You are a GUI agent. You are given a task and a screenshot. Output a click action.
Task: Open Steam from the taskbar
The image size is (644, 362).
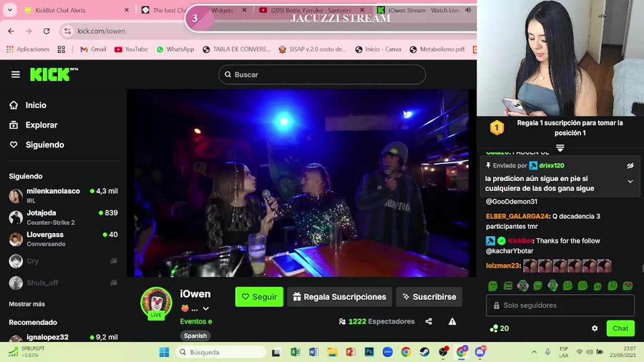[425, 352]
